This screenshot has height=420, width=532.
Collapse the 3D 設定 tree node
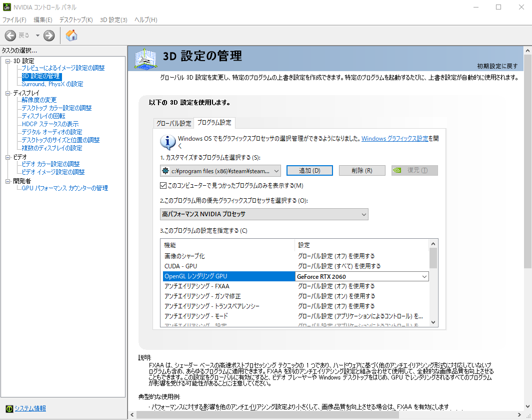[x=8, y=61]
